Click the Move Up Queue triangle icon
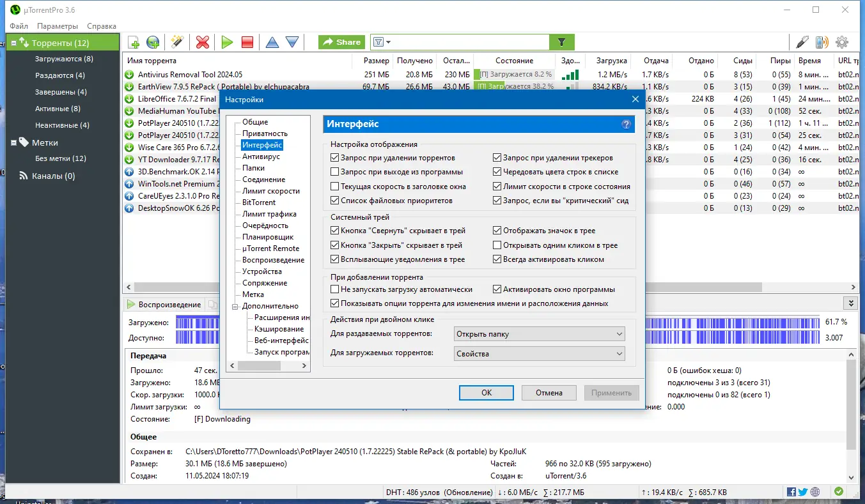Screen dimensions: 865x504 [272, 42]
